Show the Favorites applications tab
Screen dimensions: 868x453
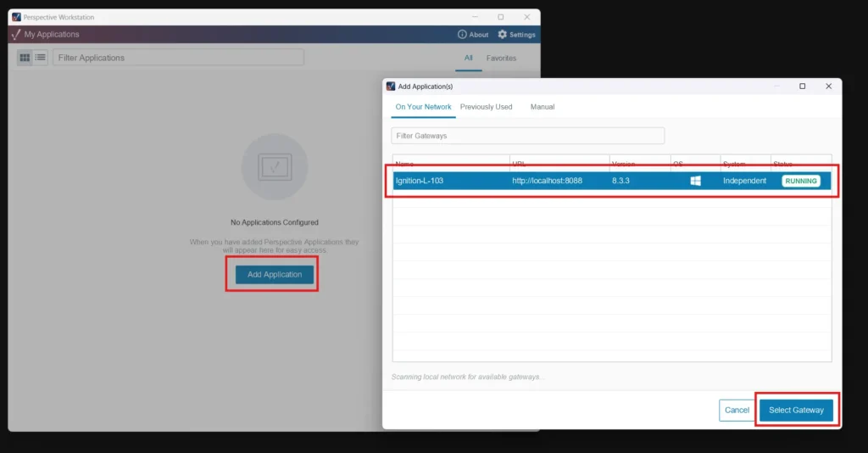click(x=501, y=59)
